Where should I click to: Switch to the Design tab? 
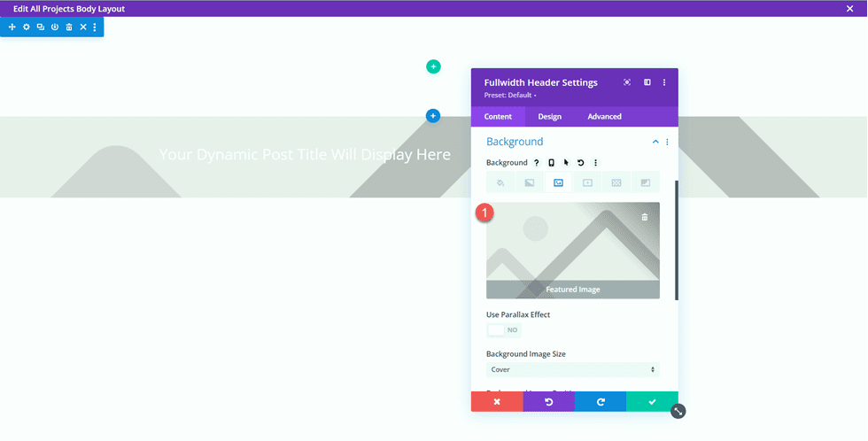(549, 117)
